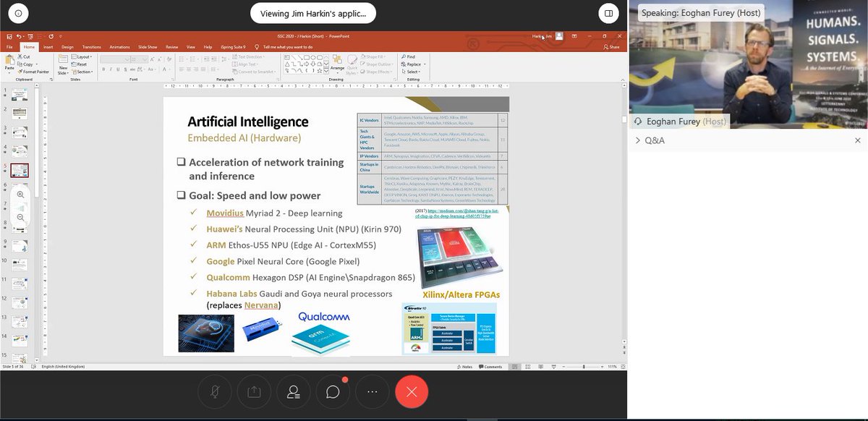Viewport: 868px width, 421px height.
Task: Open the Comments pane in the status bar
Action: pos(490,367)
